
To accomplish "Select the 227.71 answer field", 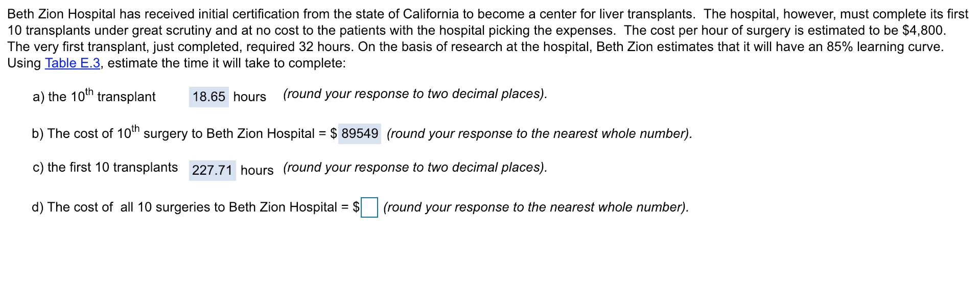I will click(212, 171).
